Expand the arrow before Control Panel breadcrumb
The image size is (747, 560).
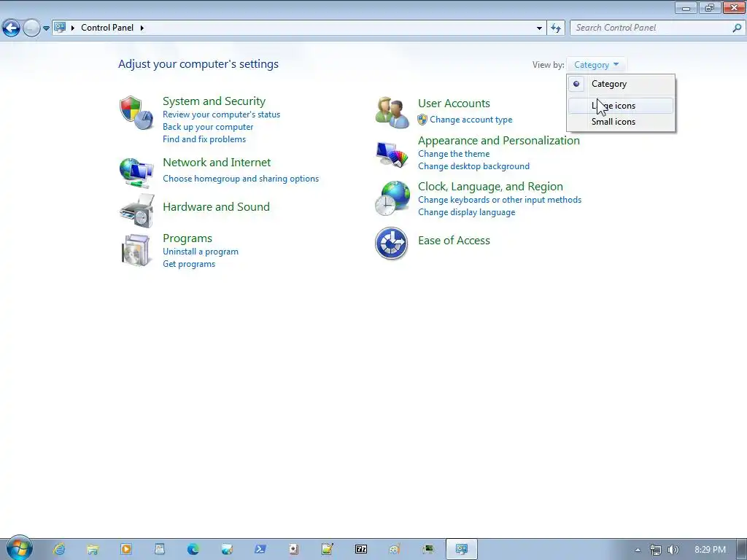(x=73, y=28)
